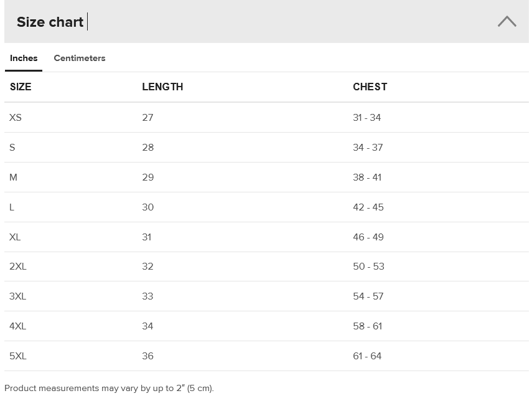
Task: Click the product measurements disclaimer text
Action: 109,388
